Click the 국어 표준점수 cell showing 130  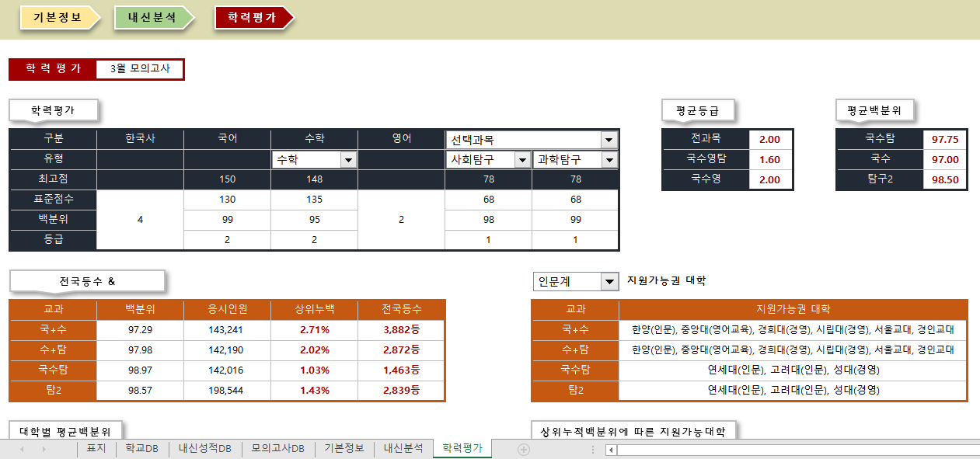click(227, 200)
